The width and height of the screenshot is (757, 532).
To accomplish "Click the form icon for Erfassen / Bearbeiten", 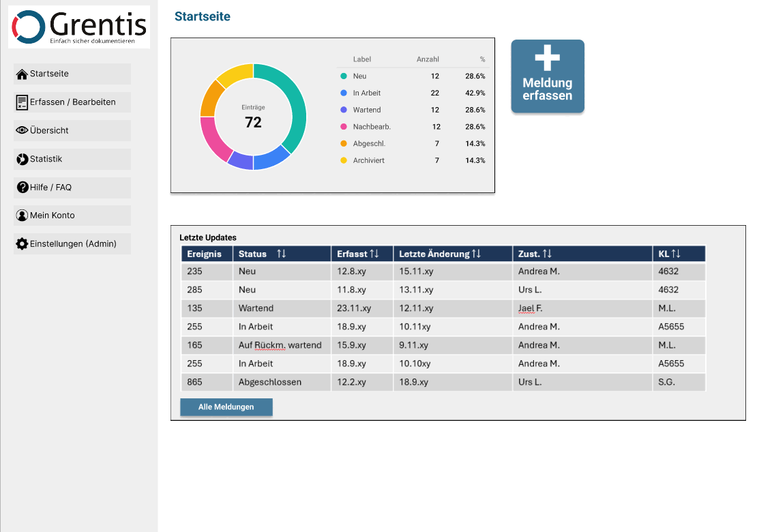I will [x=22, y=102].
